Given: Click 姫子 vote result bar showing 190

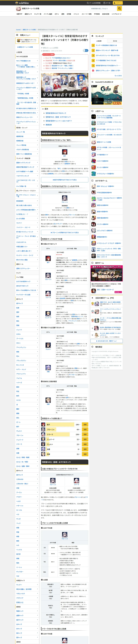Looking at the screenshot, I should [63, 425].
